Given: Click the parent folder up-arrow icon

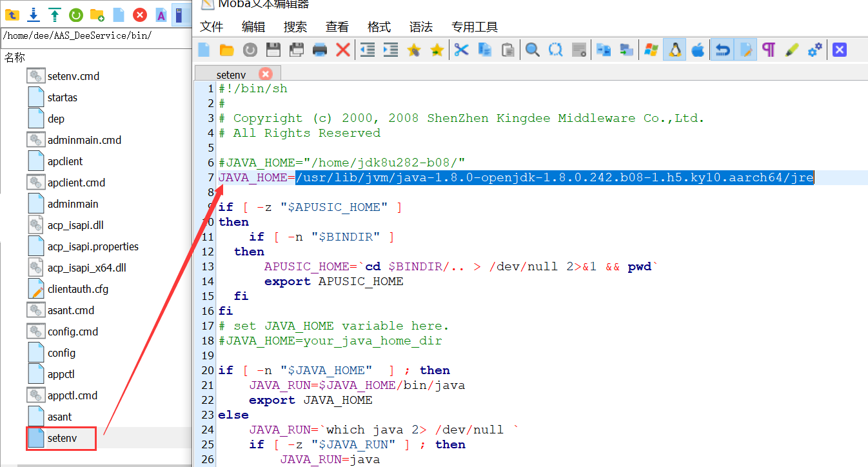Looking at the screenshot, I should (12, 14).
